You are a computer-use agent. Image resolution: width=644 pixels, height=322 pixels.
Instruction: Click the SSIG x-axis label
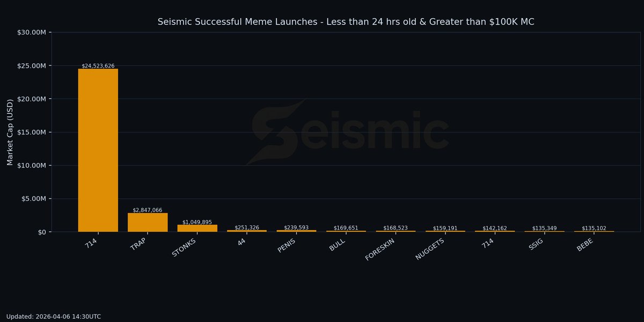tap(537, 244)
